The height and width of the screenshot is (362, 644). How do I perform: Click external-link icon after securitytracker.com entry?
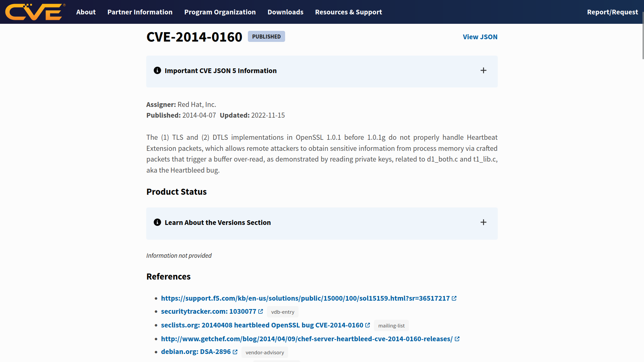click(261, 311)
